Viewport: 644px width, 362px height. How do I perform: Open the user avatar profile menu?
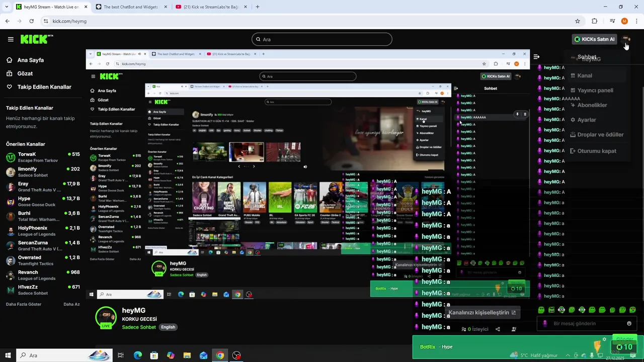(625, 39)
